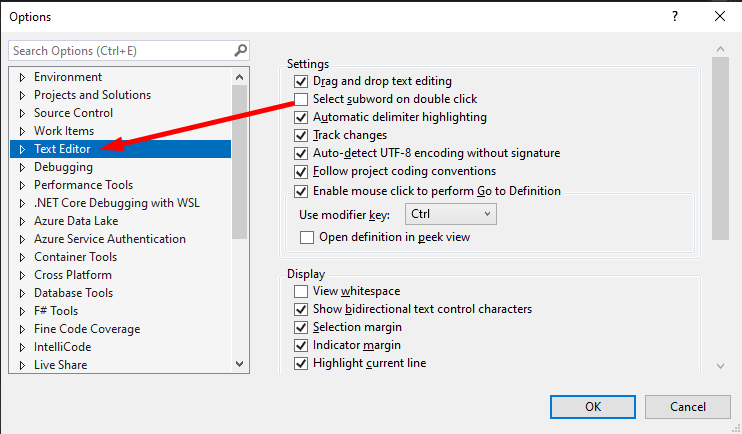This screenshot has height=434, width=742.
Task: Expand the Environment tree node
Action: [22, 77]
